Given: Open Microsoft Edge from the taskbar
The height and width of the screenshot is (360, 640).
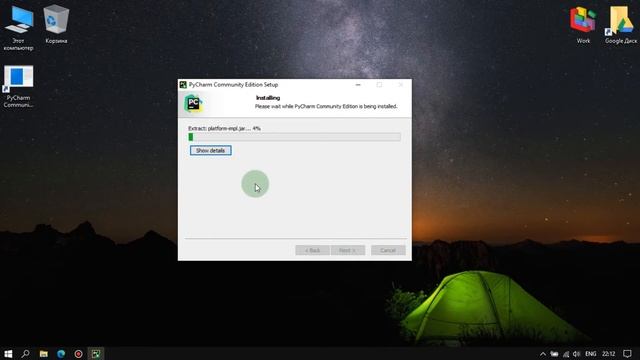Looking at the screenshot, I should click(61, 354).
